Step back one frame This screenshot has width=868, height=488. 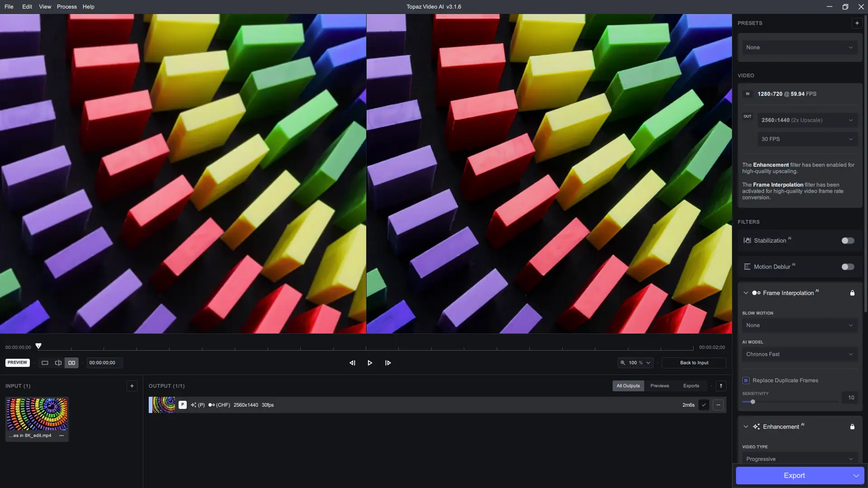[x=352, y=363]
